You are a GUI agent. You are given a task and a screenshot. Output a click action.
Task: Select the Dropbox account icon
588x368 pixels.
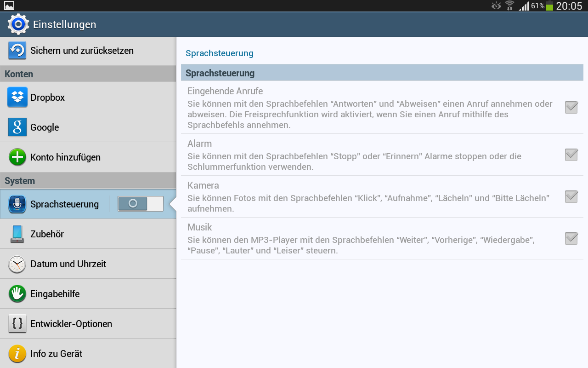click(x=17, y=97)
